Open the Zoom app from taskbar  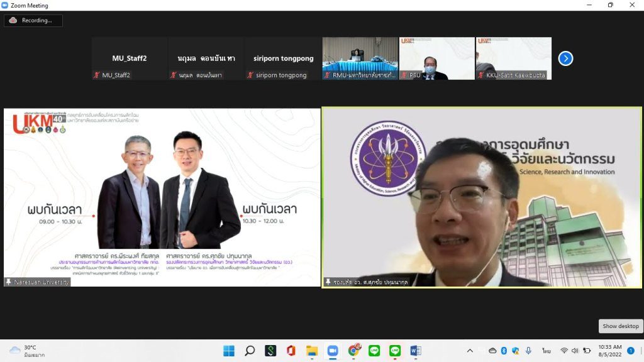pyautogui.click(x=333, y=351)
